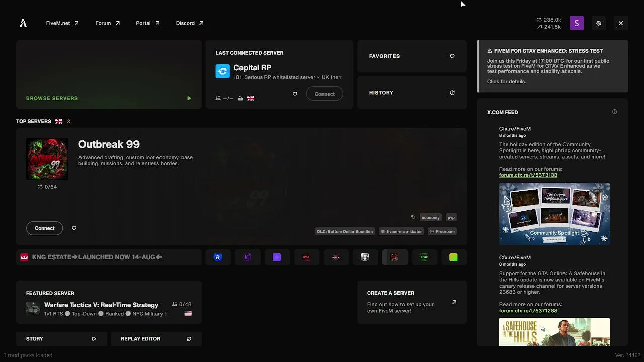Open the Safehouse in the Hills image

(x=554, y=332)
